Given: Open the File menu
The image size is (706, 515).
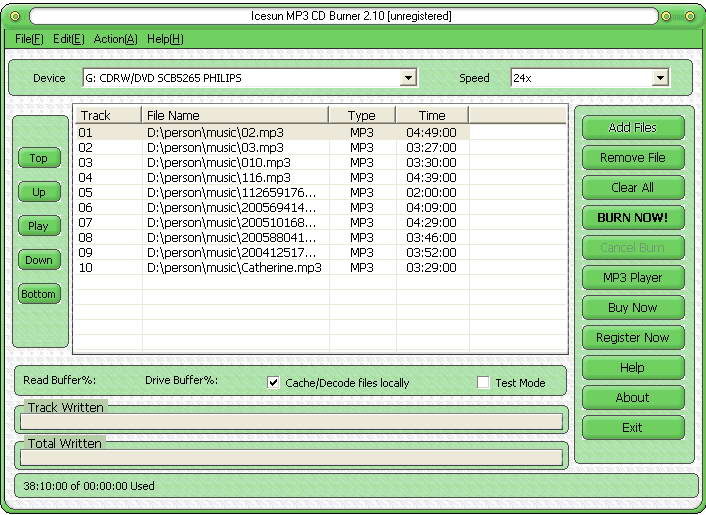Looking at the screenshot, I should (29, 39).
